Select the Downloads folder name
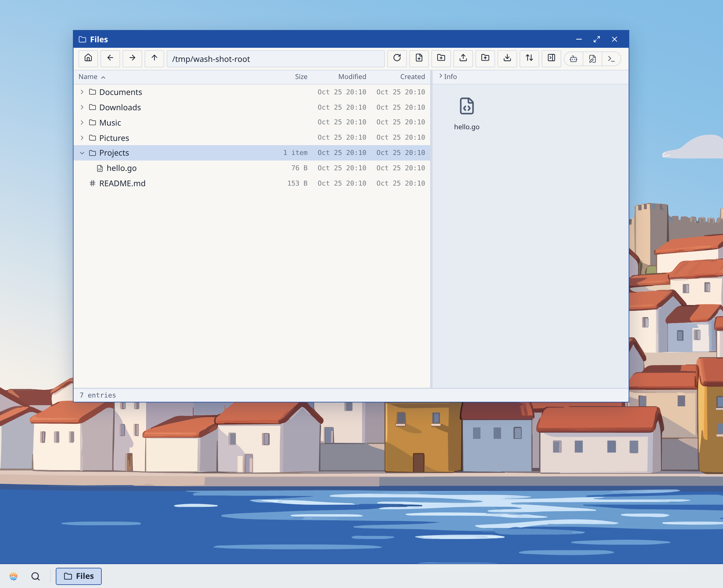 point(120,107)
